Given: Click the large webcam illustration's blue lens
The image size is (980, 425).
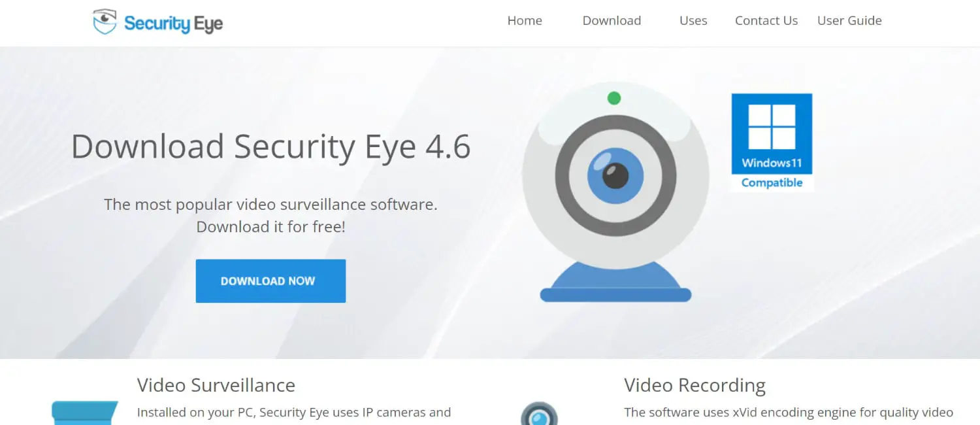Looking at the screenshot, I should click(x=615, y=175).
